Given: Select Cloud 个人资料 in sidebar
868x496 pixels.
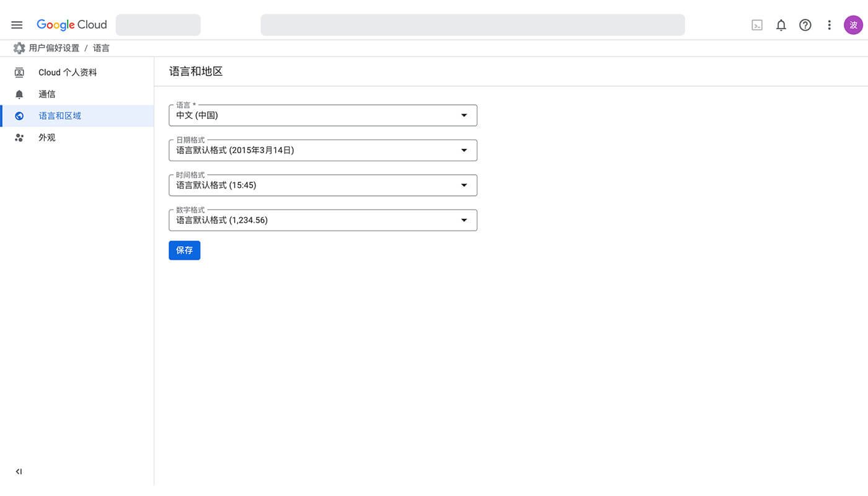Looking at the screenshot, I should [x=68, y=73].
